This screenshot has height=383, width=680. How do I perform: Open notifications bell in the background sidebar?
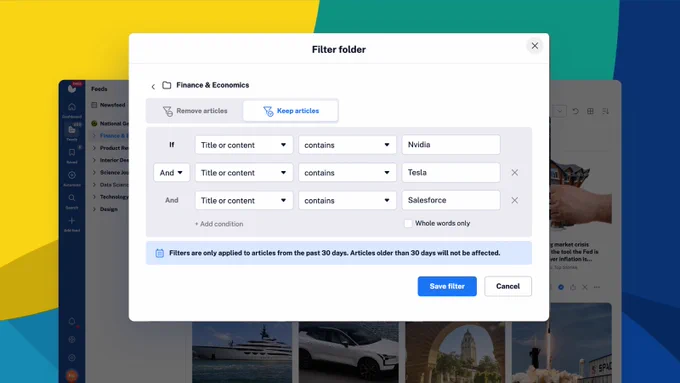72,321
